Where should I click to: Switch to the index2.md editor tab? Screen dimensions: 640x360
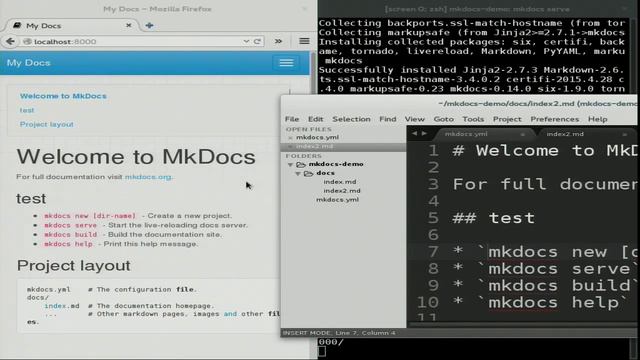click(x=565, y=134)
